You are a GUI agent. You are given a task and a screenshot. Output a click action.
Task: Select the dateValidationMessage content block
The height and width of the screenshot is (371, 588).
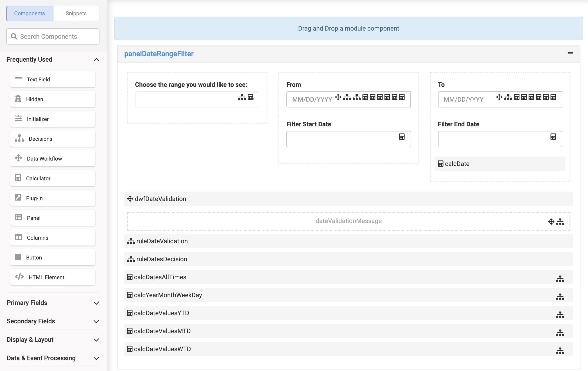[x=348, y=221]
